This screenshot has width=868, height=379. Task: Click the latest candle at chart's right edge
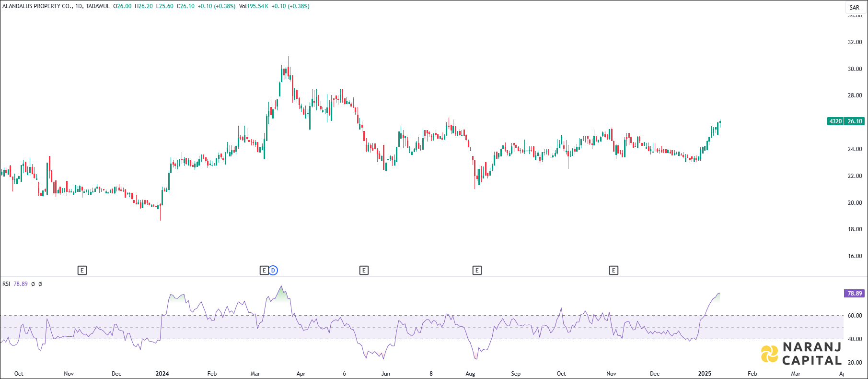click(720, 122)
